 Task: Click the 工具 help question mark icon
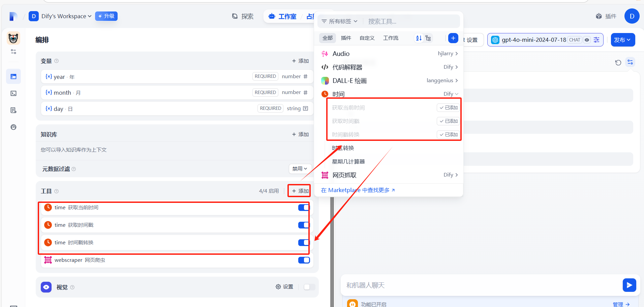57,191
